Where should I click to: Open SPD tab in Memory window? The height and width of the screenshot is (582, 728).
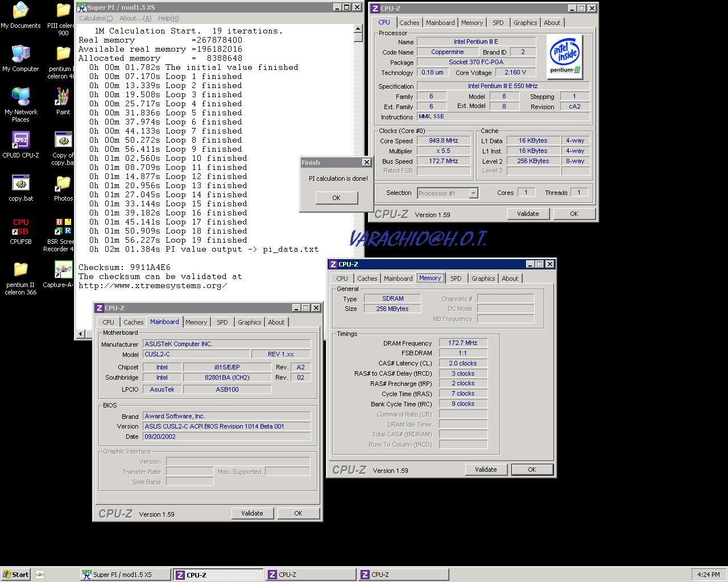click(x=456, y=278)
